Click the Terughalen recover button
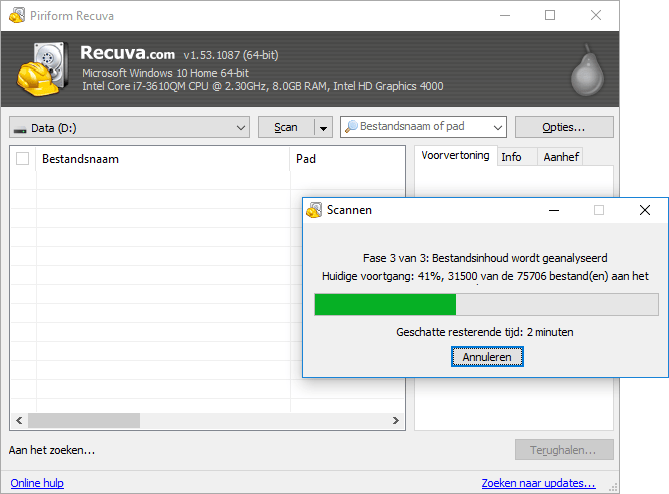Image resolution: width=669 pixels, height=494 pixels. (564, 450)
